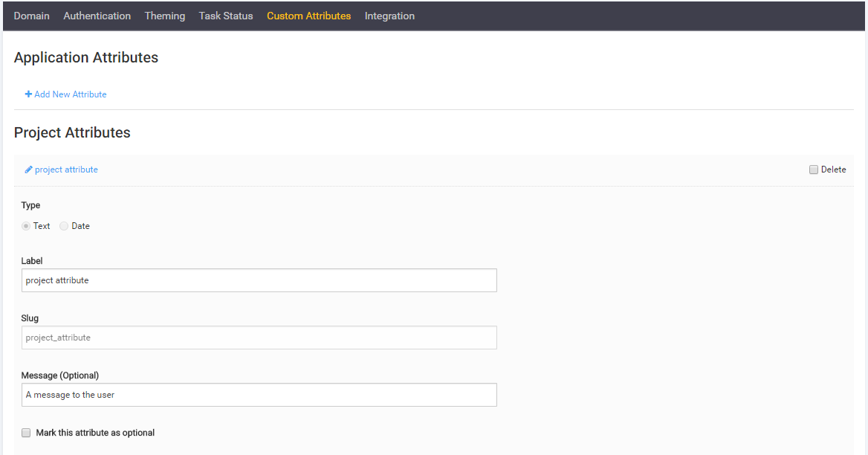The image size is (868, 455).
Task: Open the 'project attribute' link text
Action: point(66,170)
